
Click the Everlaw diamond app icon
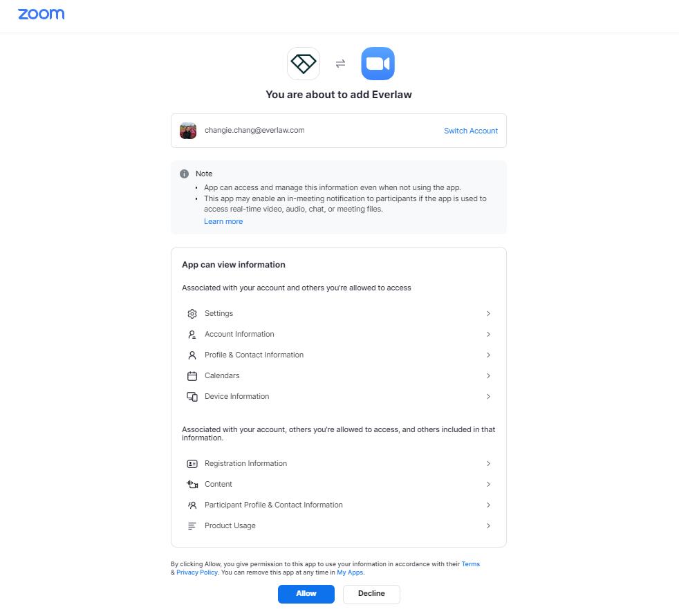tap(304, 64)
